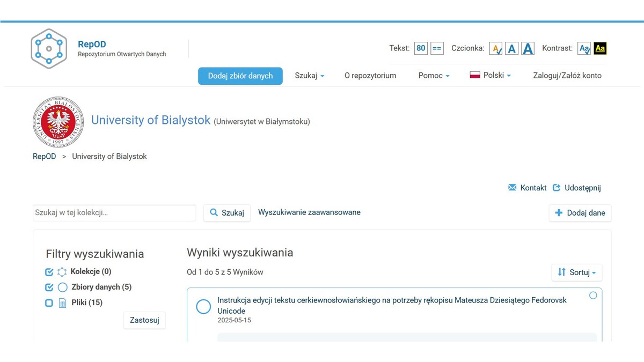
Task: Select the radio circle on the result card
Action: point(593,295)
